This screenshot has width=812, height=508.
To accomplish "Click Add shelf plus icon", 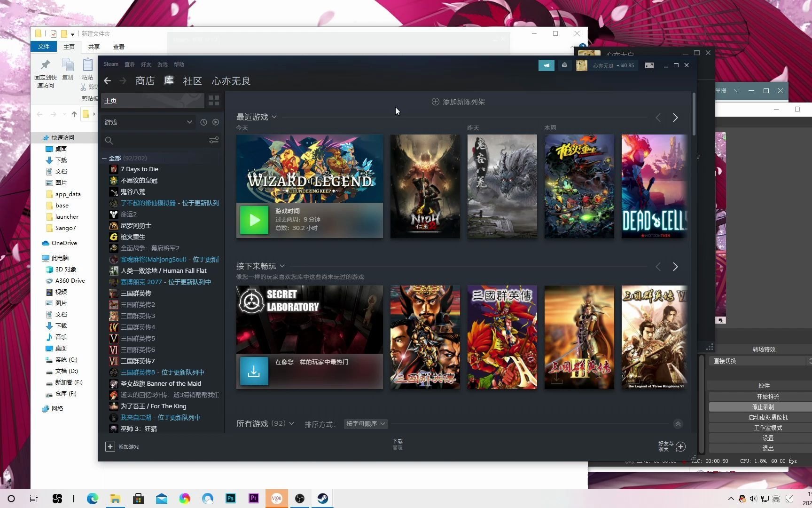I will coord(436,102).
